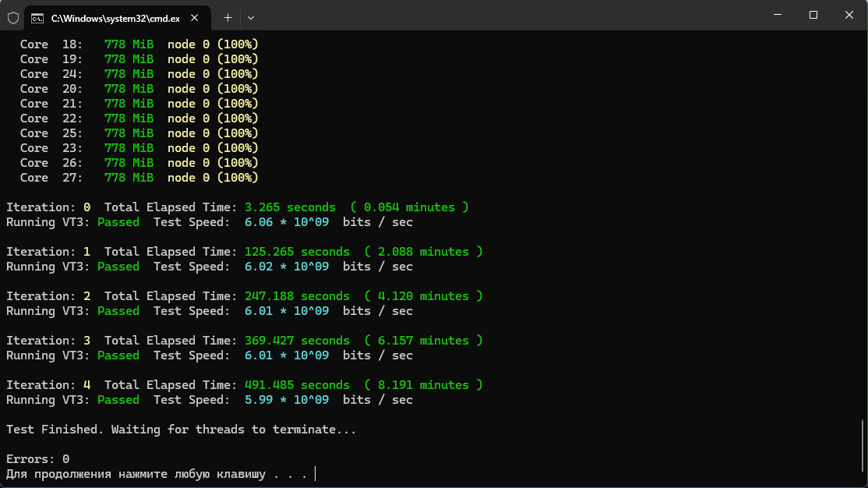The width and height of the screenshot is (868, 488).
Task: Click the 'Core 24:' line
Action: pos(139,74)
